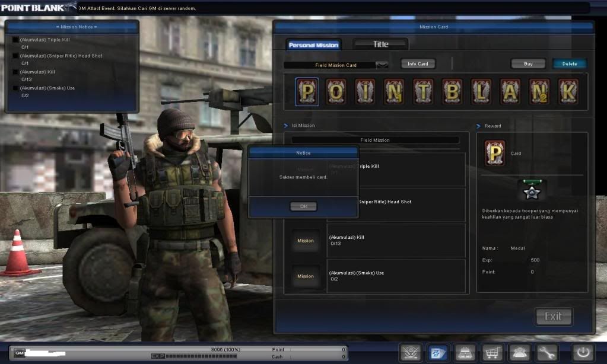607x364 pixels.
Task: Click the Info Card button
Action: [x=418, y=64]
